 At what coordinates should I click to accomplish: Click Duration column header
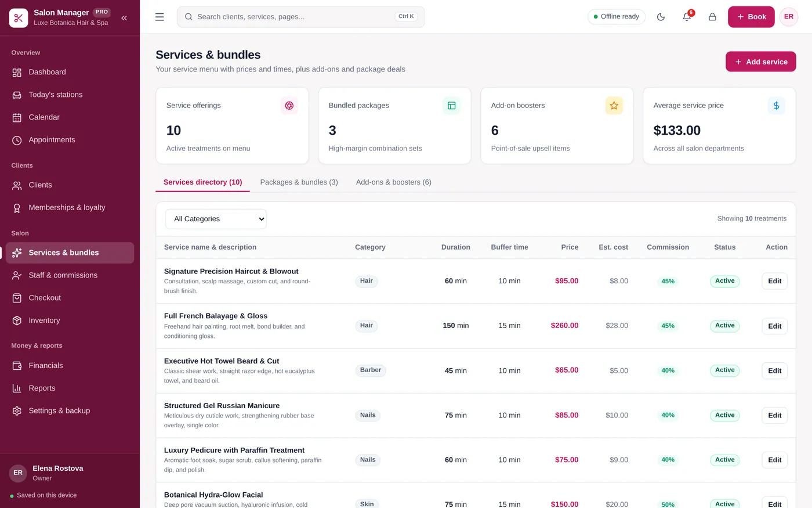(x=456, y=247)
